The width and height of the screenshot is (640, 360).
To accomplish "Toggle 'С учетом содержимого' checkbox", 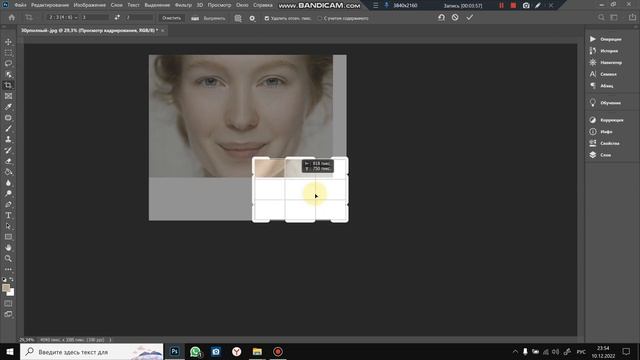I will coord(320,18).
